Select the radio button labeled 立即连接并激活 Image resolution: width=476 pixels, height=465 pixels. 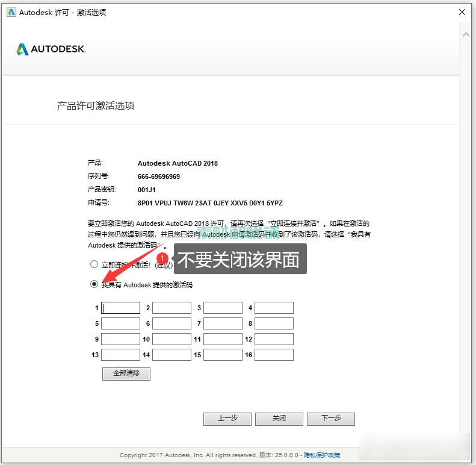(x=94, y=264)
